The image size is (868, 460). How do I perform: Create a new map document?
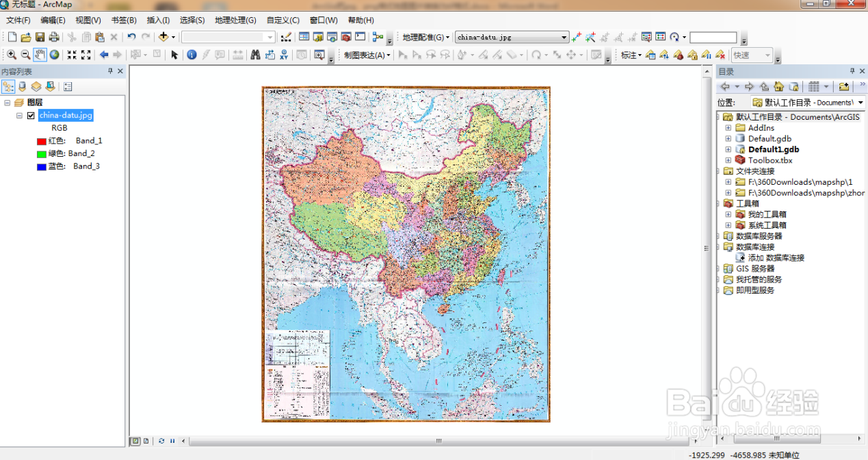coord(12,37)
